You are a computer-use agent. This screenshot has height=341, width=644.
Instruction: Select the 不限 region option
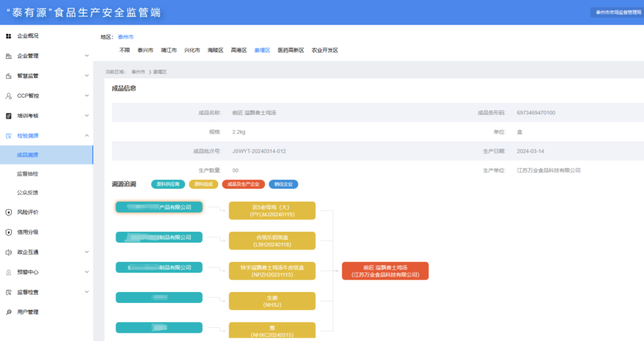(x=125, y=51)
